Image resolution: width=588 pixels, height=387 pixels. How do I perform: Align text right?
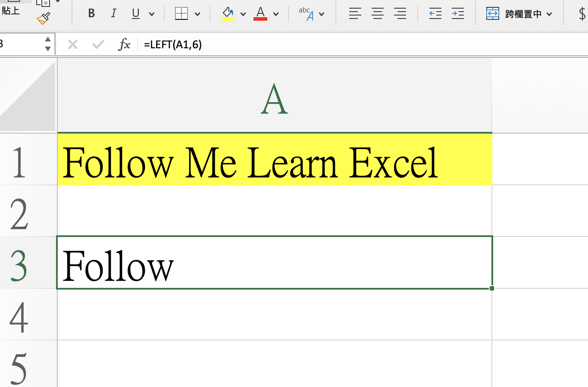(x=400, y=14)
